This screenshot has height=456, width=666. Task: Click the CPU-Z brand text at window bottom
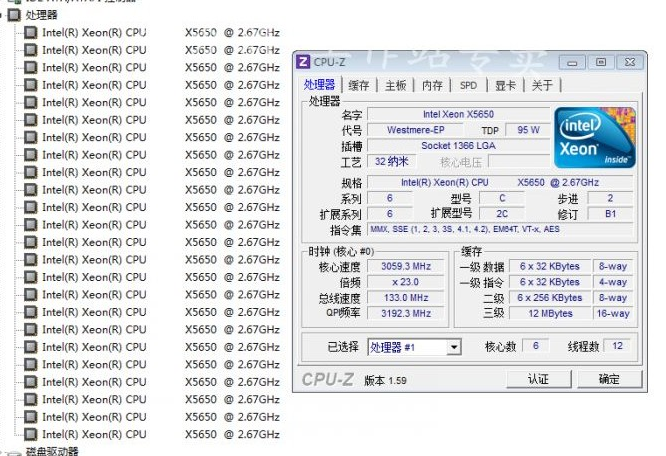(x=327, y=380)
